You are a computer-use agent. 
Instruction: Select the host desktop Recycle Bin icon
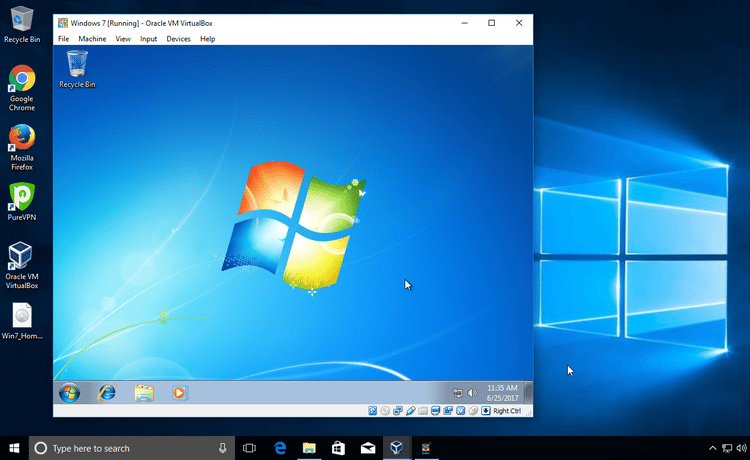click(x=22, y=25)
